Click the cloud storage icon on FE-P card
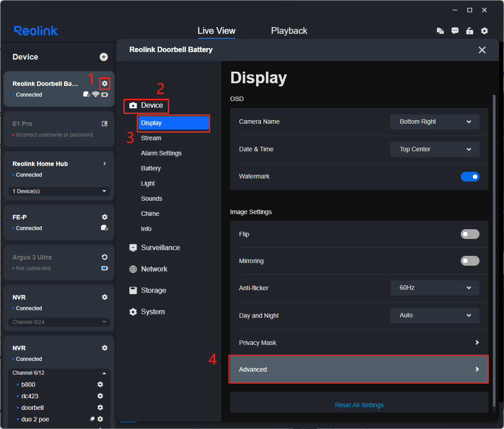The height and width of the screenshot is (429, 504). [105, 228]
